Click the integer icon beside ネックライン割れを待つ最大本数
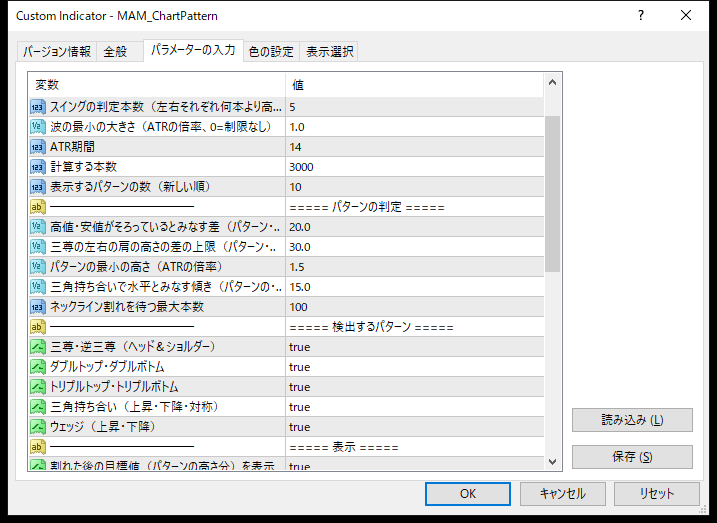The width and height of the screenshot is (717, 523). (38, 307)
